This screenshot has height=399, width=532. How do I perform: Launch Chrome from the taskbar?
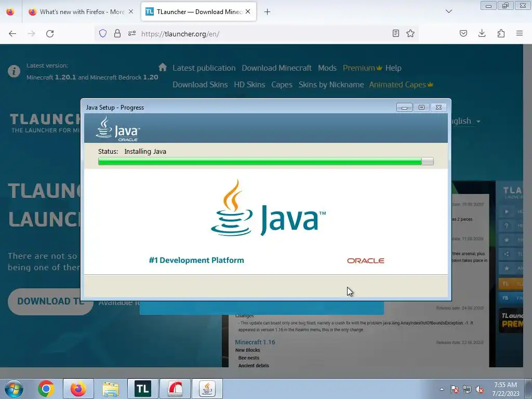coord(46,389)
